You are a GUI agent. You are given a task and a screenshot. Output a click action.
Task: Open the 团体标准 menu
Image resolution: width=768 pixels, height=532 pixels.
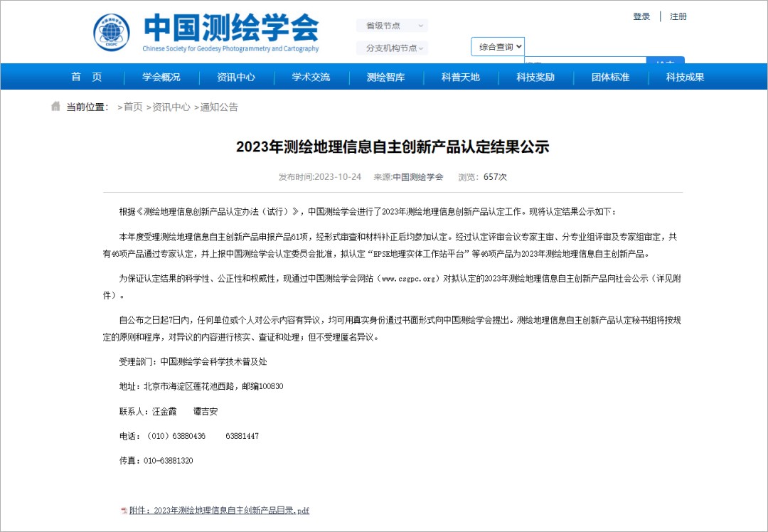tap(609, 76)
